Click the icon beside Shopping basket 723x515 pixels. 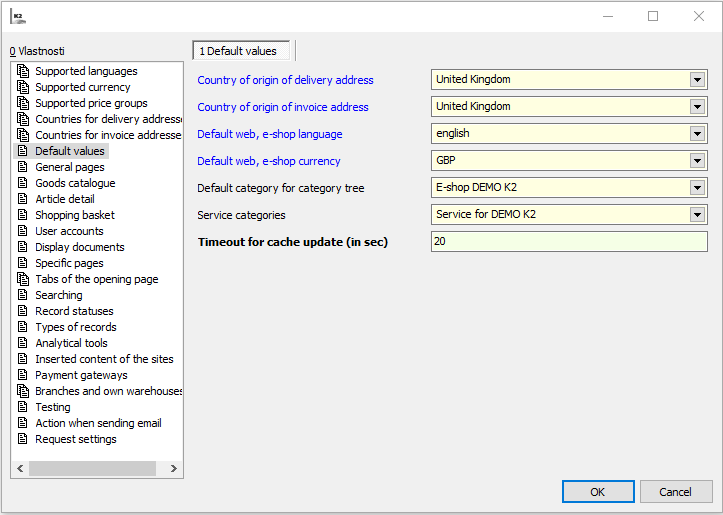tap(23, 215)
